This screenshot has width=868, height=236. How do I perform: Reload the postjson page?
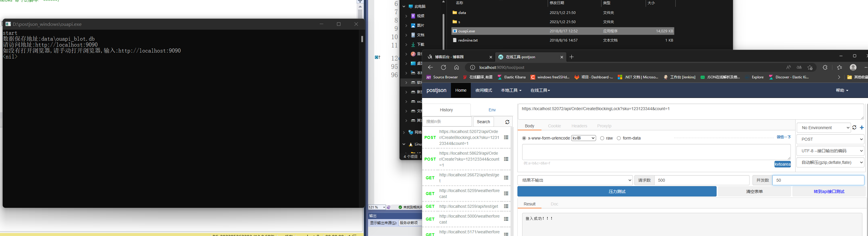[443, 67]
